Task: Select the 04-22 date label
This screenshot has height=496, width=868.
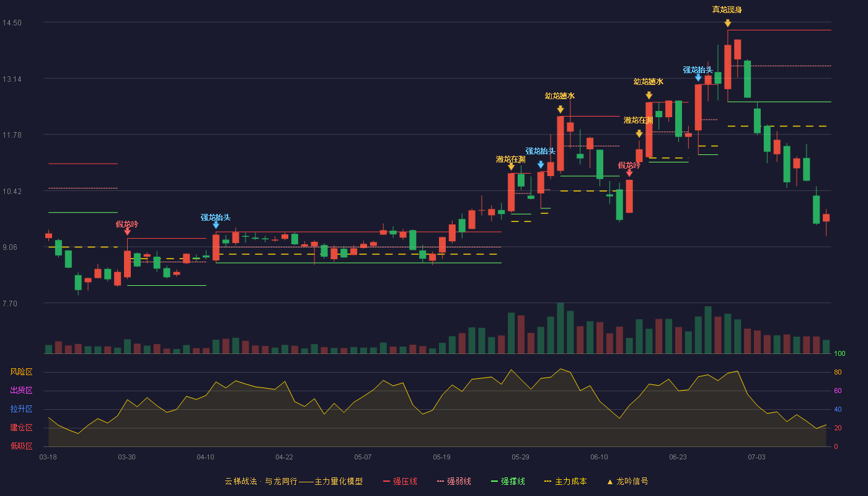Action: (x=285, y=457)
